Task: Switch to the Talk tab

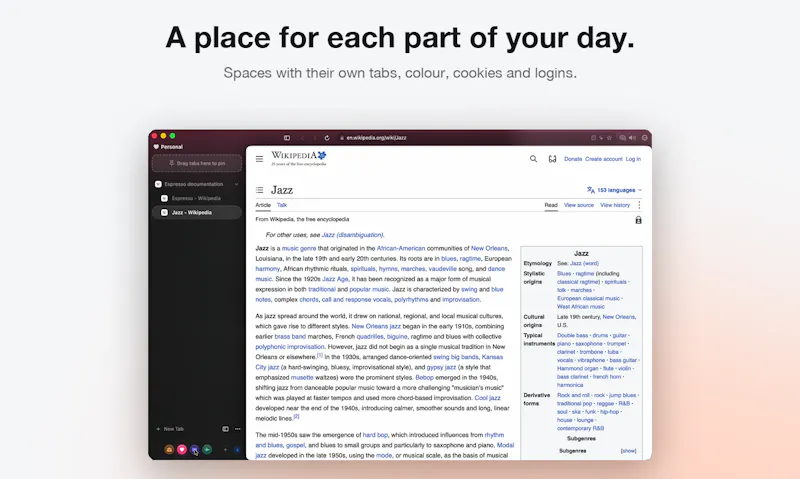Action: point(282,205)
